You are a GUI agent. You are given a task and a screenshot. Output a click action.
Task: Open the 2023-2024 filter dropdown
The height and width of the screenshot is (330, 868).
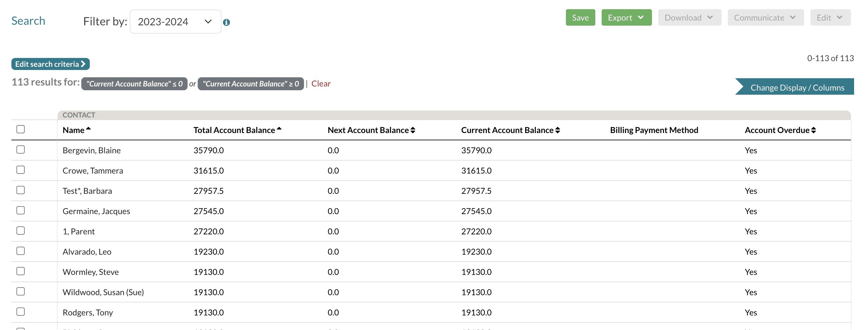click(x=175, y=22)
